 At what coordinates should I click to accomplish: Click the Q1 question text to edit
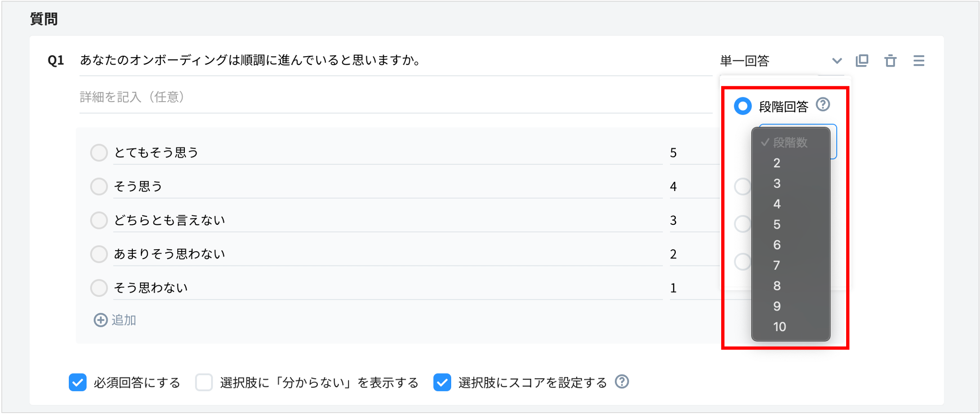[x=250, y=59]
